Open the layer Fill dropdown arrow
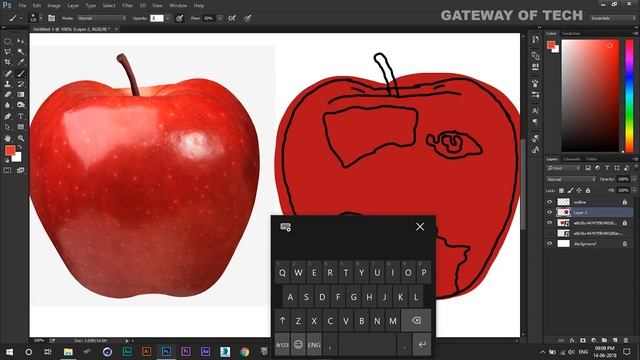Image resolution: width=640 pixels, height=360 pixels. (634, 191)
